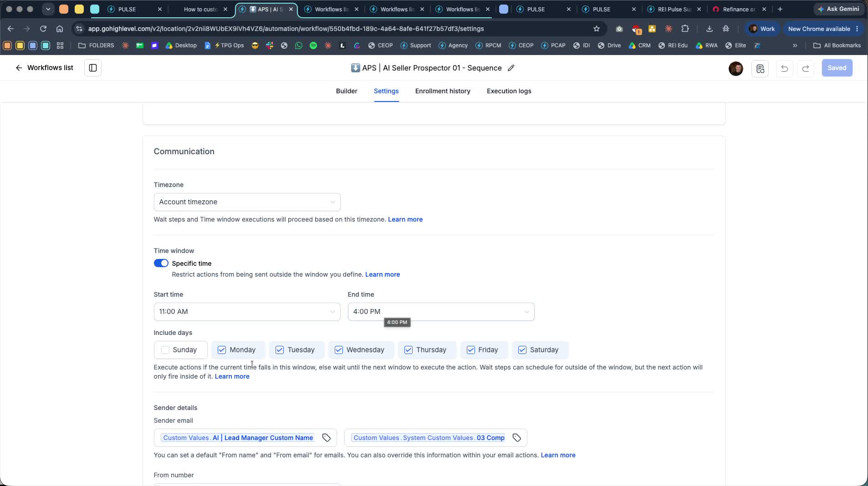Check the Sunday checkbox
868x486 pixels.
tap(165, 350)
